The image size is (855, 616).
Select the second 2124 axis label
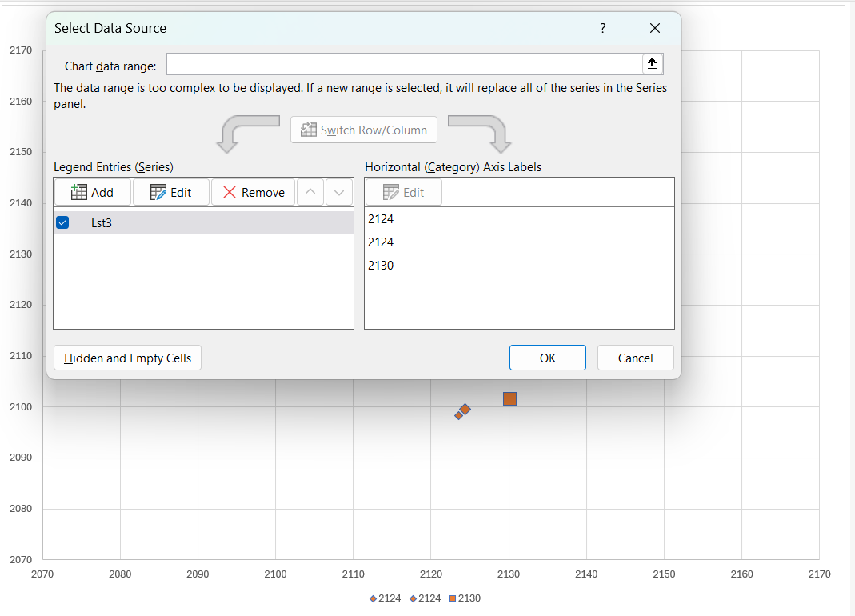[x=381, y=242]
